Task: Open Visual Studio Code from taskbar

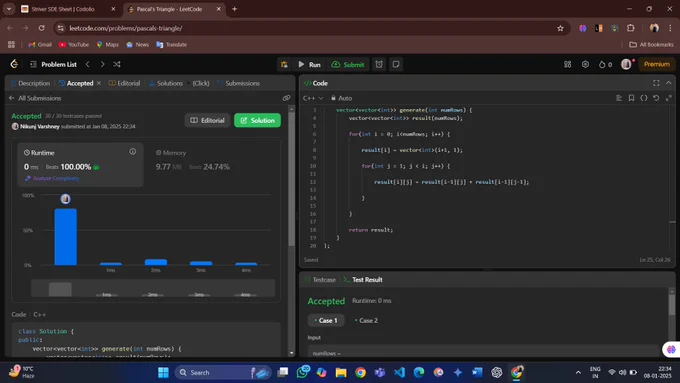Action: [399, 372]
